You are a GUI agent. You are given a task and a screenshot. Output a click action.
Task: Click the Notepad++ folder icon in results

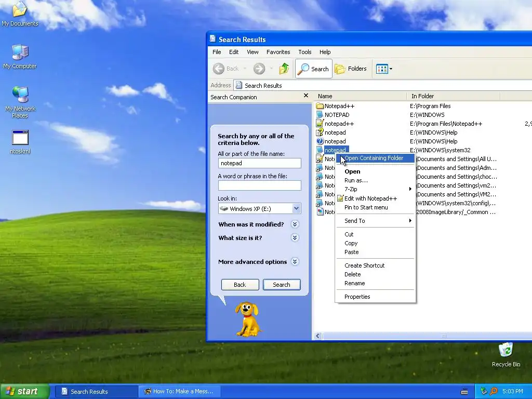(320, 106)
